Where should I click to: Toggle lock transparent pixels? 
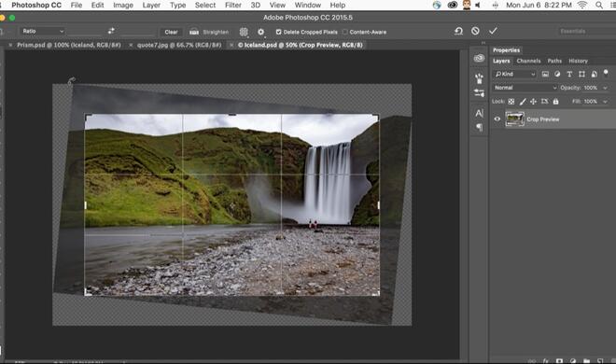coord(511,102)
